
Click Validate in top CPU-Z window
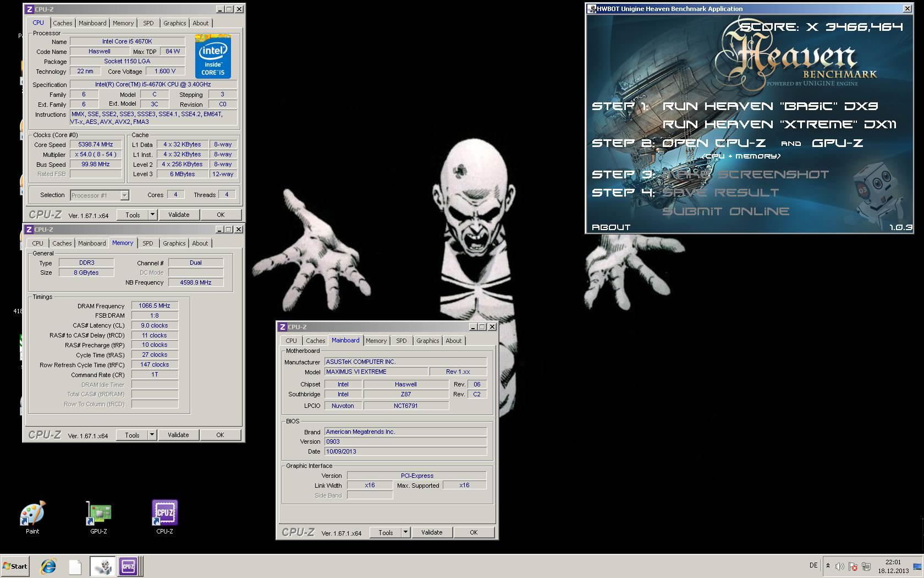click(179, 215)
